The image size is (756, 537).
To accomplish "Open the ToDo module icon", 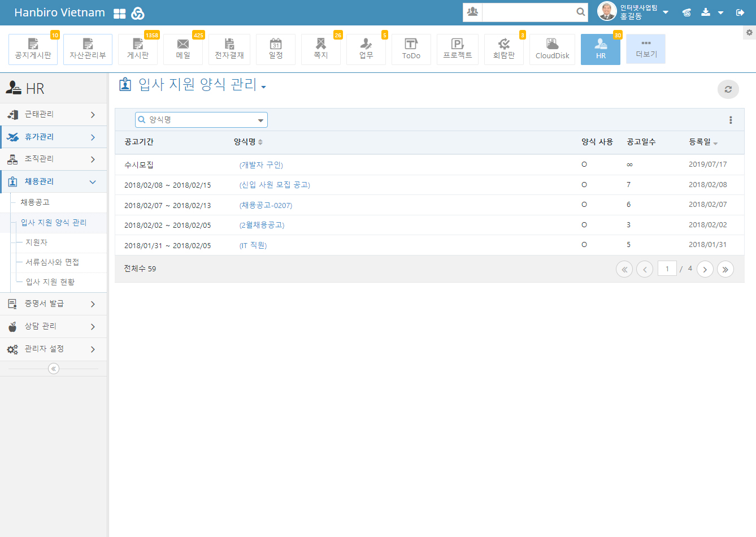I will 411,49.
